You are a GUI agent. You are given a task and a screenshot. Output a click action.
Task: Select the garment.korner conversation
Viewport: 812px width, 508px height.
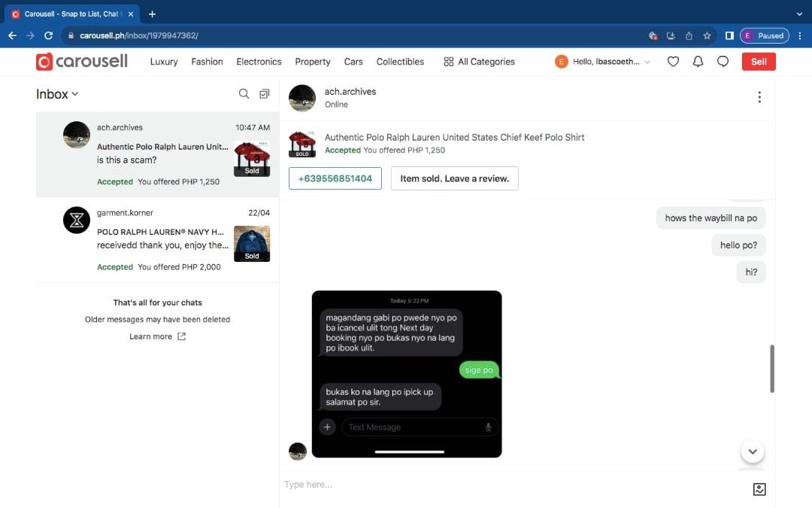click(157, 239)
